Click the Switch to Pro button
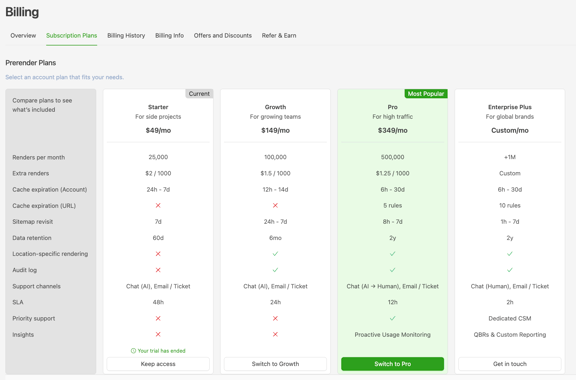 392,364
